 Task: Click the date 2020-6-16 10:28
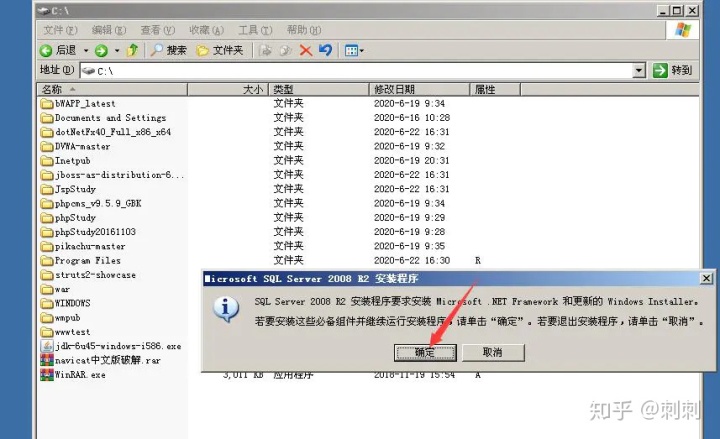412,118
